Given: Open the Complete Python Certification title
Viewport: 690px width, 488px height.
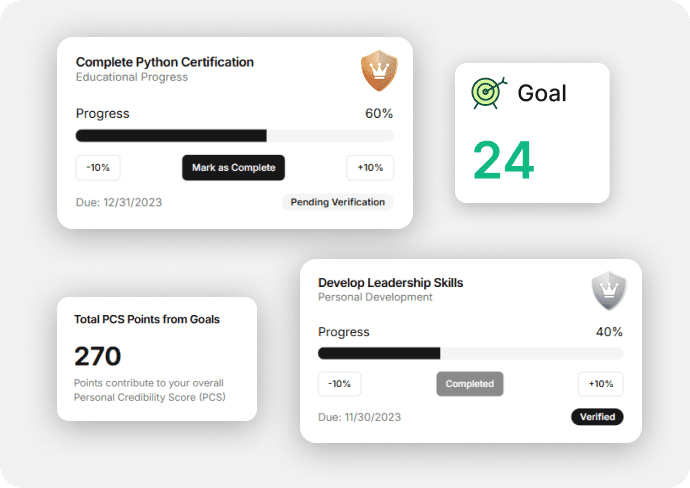Looking at the screenshot, I should [x=165, y=62].
